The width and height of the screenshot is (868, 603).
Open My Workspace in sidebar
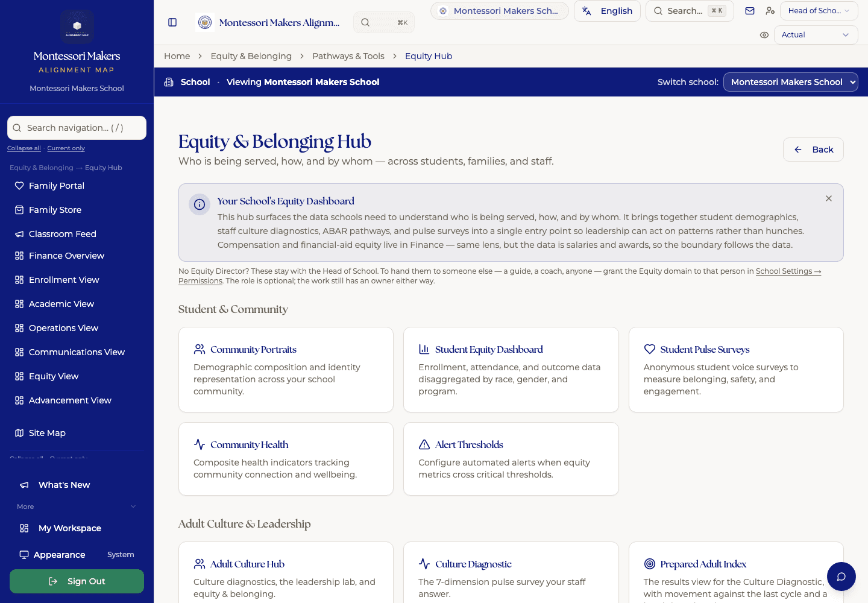click(77, 528)
